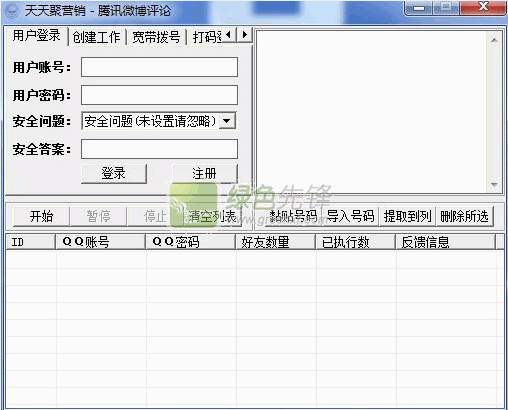The height and width of the screenshot is (410, 508).
Task: Click the 登录 button
Action: coord(114,173)
